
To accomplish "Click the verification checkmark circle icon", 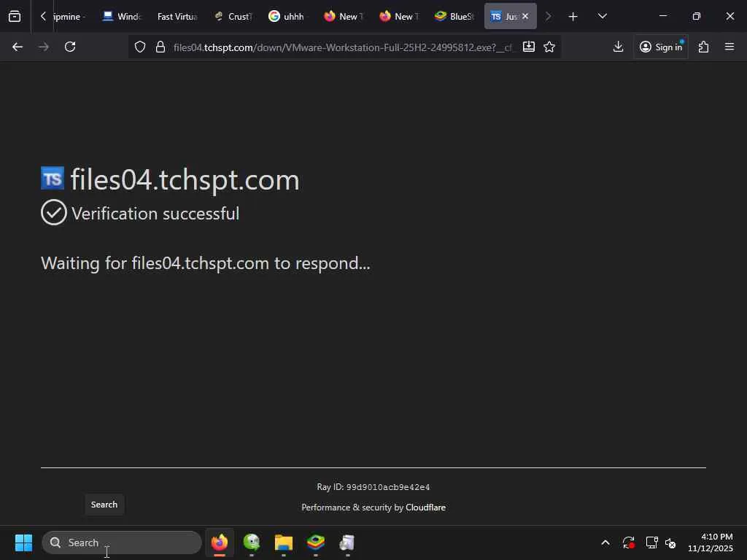I will (x=54, y=212).
